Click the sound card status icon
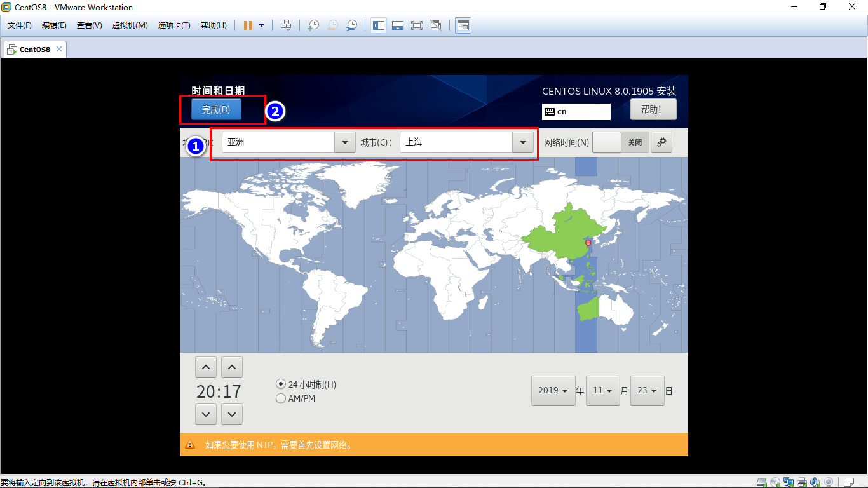Screen dimensions: 868x488 815,482
